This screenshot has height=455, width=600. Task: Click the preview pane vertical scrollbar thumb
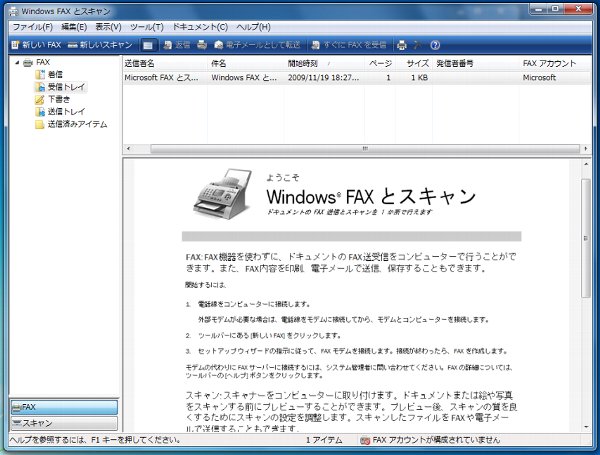coord(586,238)
